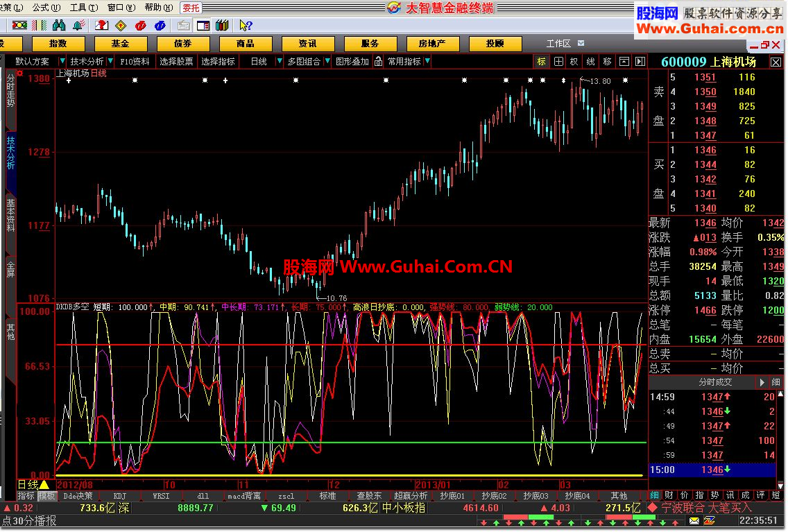Toggle the 权 rights adjustment button
Screen dimensions: 788x532
tap(574, 61)
